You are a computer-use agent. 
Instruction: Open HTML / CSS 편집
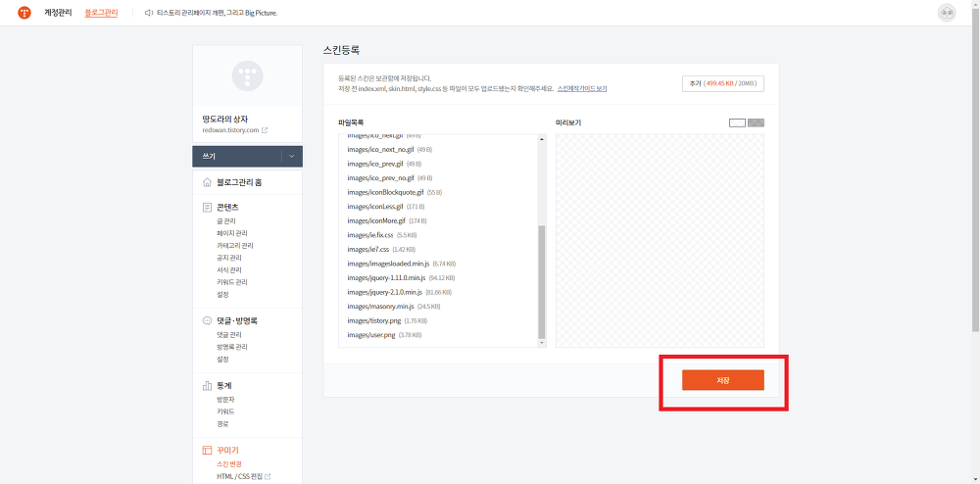239,476
